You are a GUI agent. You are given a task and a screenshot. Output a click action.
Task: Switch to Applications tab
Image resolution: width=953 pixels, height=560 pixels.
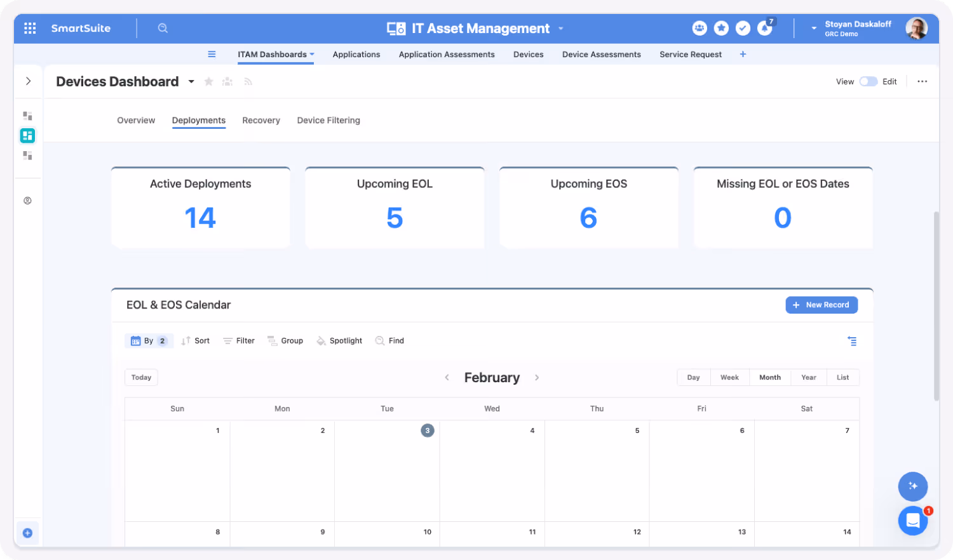[x=356, y=55]
